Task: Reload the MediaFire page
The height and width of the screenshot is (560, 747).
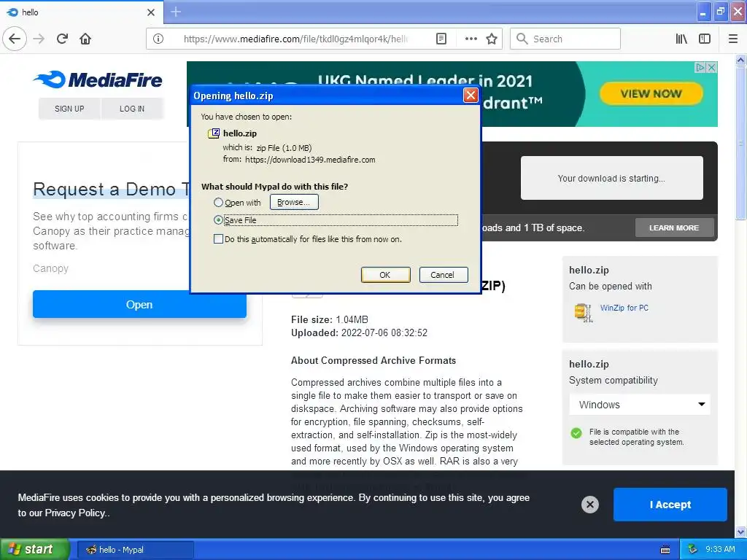Action: [63, 39]
